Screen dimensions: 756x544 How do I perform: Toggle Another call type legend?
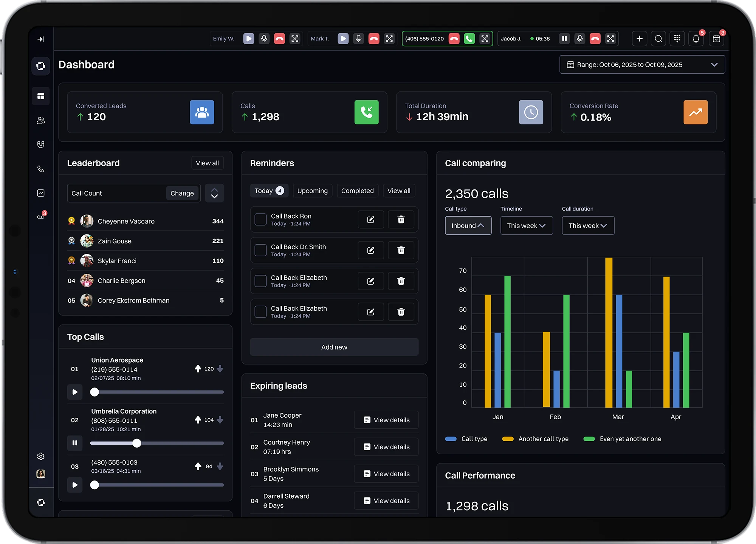tap(535, 439)
